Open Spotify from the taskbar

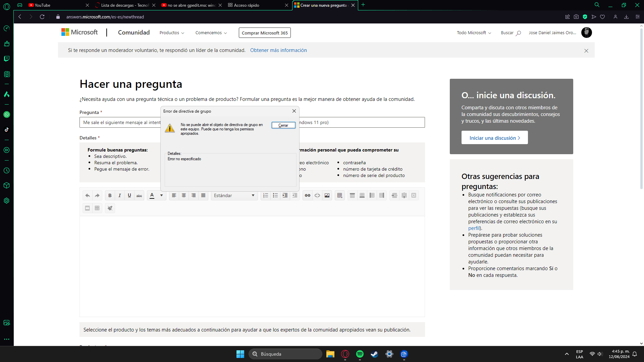coord(360,354)
